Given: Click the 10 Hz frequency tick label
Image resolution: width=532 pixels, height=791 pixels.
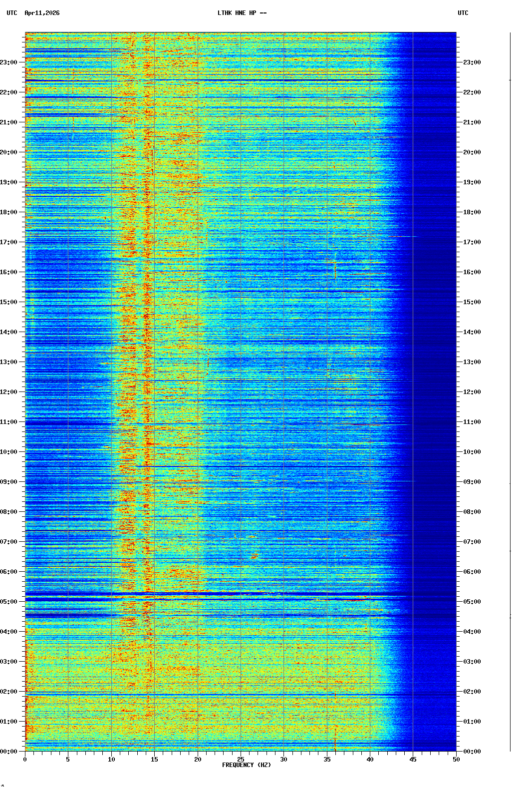Looking at the screenshot, I should point(111,760).
